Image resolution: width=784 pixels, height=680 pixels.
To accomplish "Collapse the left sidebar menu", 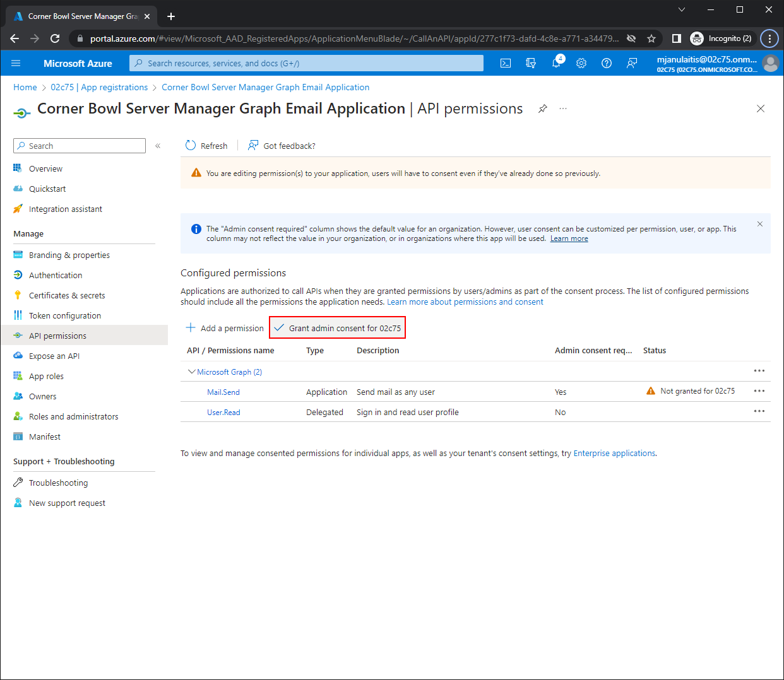I will tap(158, 146).
